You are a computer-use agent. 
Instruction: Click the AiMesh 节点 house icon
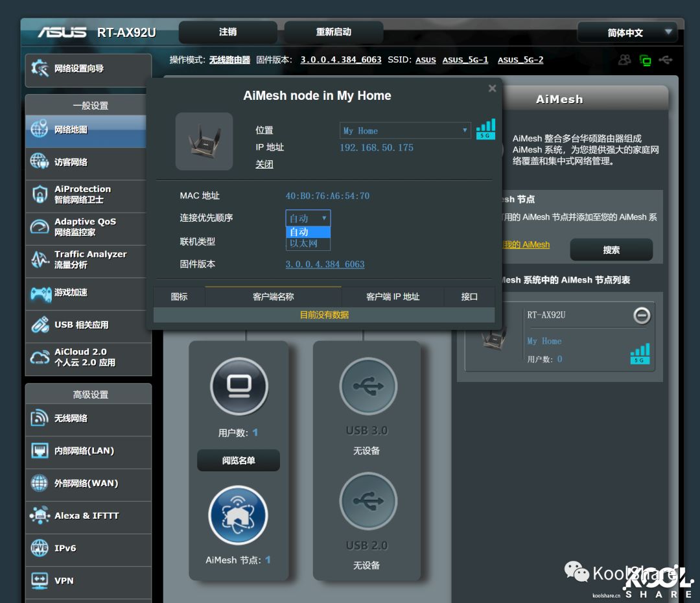239,515
